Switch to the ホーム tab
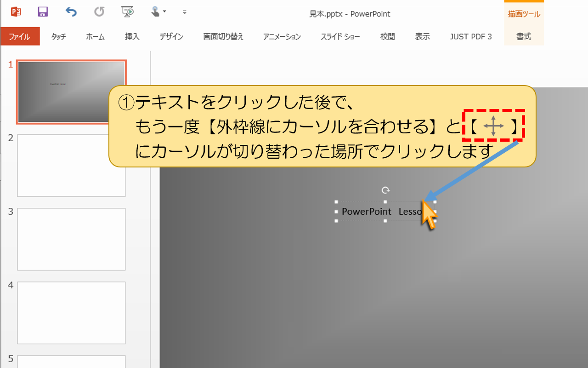 point(95,37)
